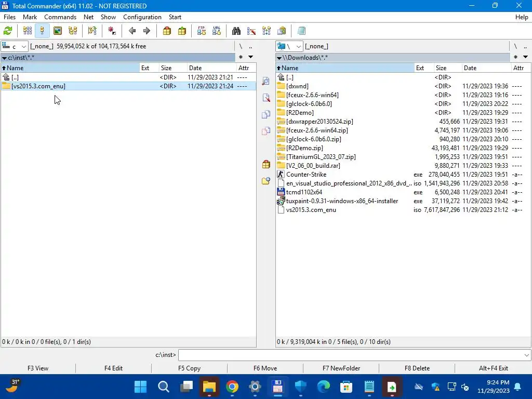
Task: Click Pack icon in middle bar
Action: click(266, 165)
